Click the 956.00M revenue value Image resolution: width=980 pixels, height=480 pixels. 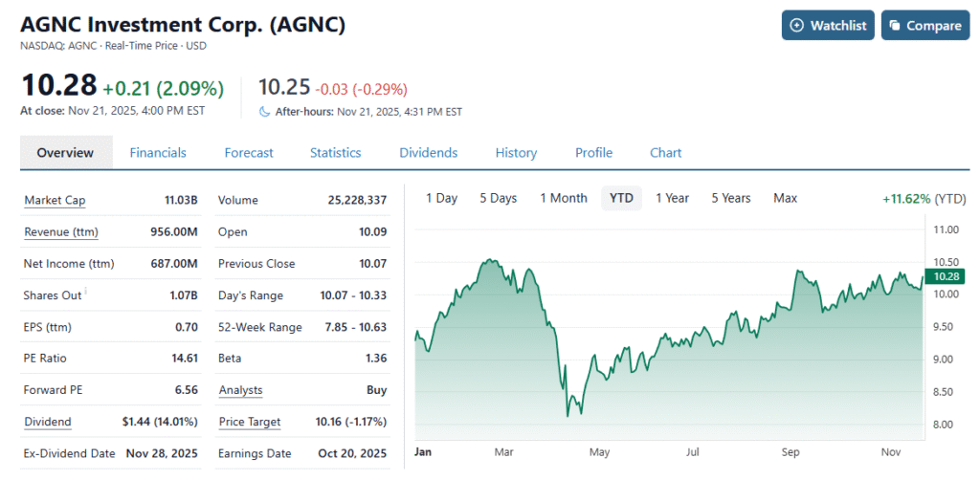pyautogui.click(x=174, y=232)
